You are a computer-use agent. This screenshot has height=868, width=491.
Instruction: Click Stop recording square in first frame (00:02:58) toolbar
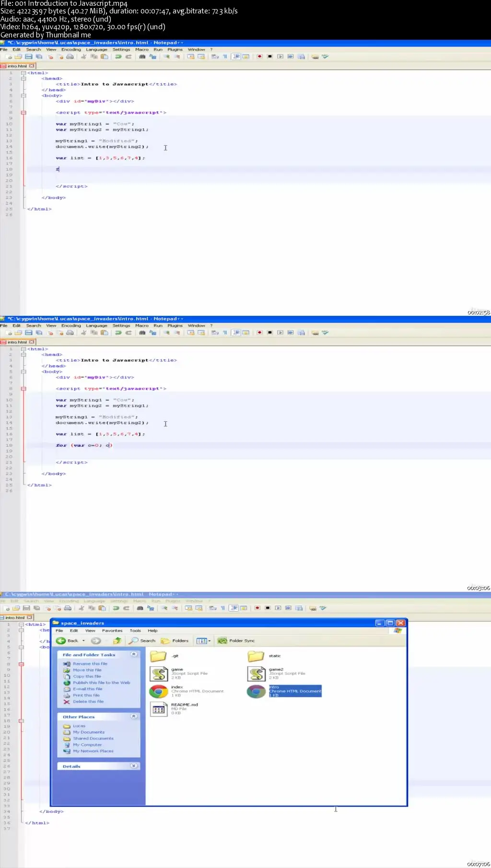click(x=269, y=57)
